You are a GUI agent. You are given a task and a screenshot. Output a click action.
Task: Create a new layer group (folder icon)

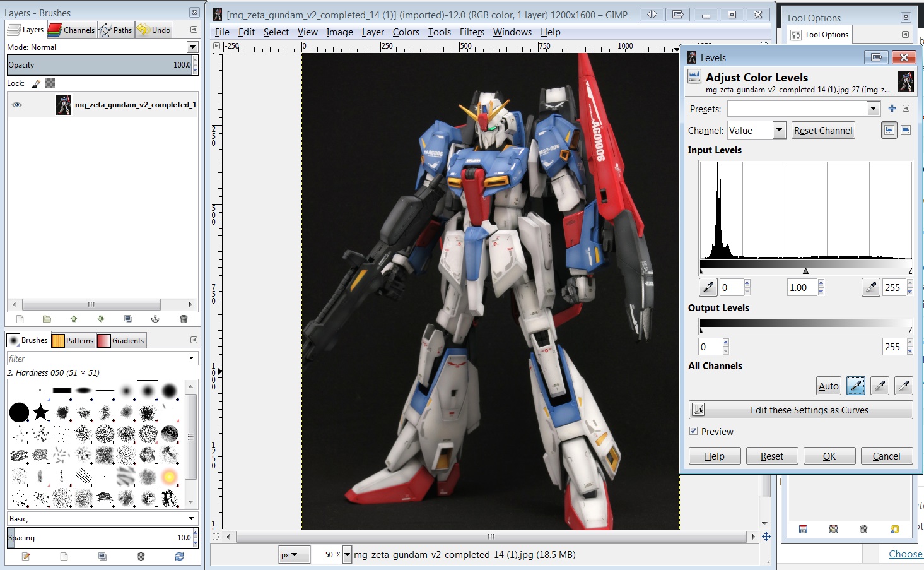47,319
